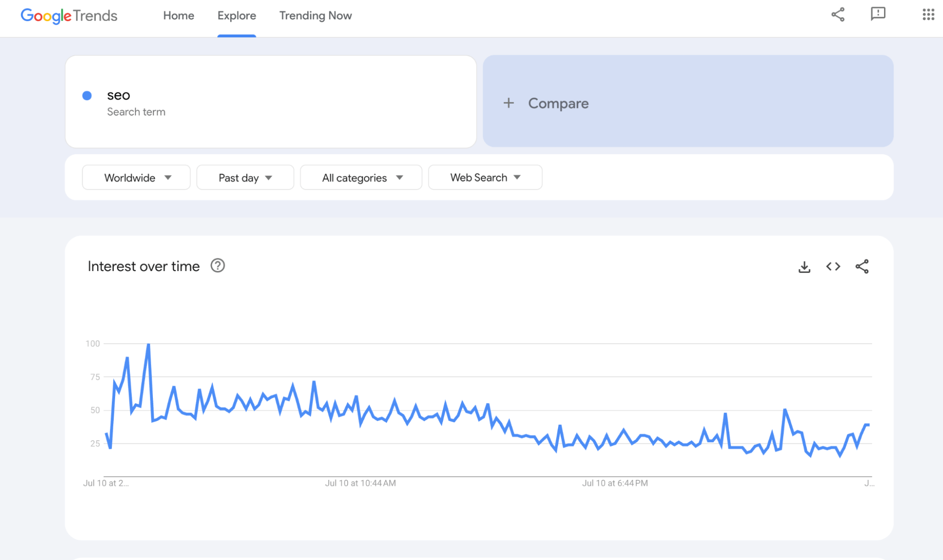Click the 50 y-axis label

pos(95,411)
